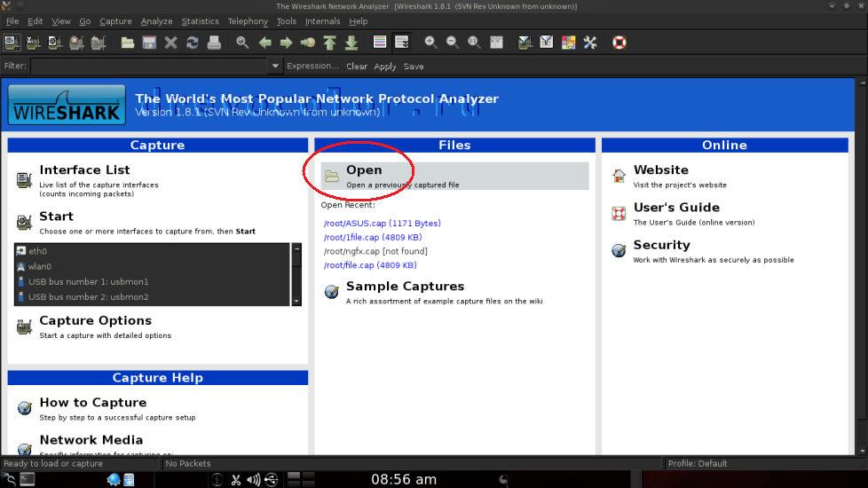Open Capture Options entry

[x=95, y=321]
